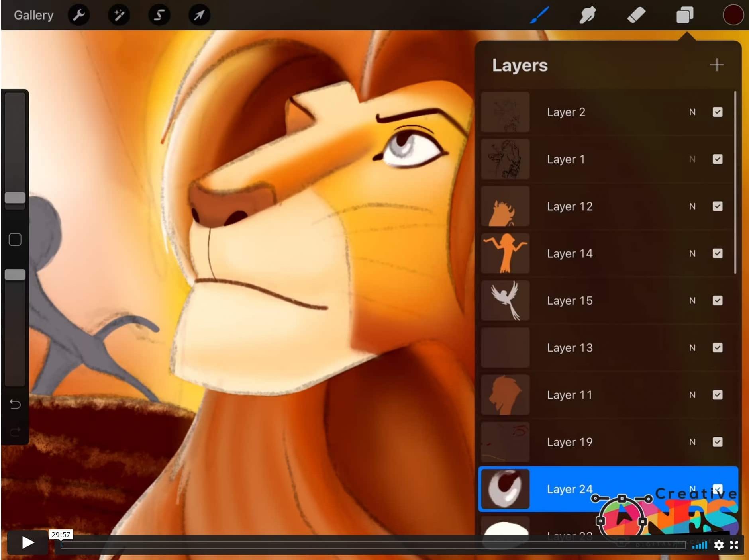Open the active color swatch

(x=733, y=16)
